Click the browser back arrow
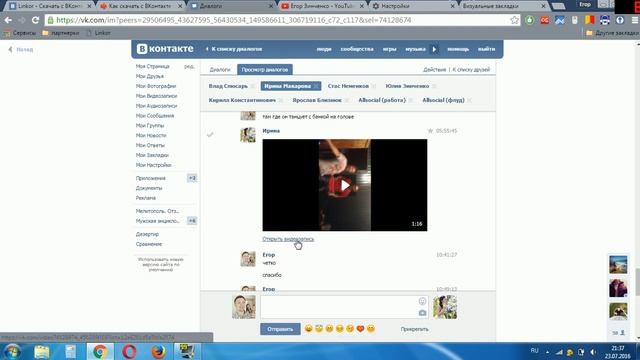 (8, 20)
